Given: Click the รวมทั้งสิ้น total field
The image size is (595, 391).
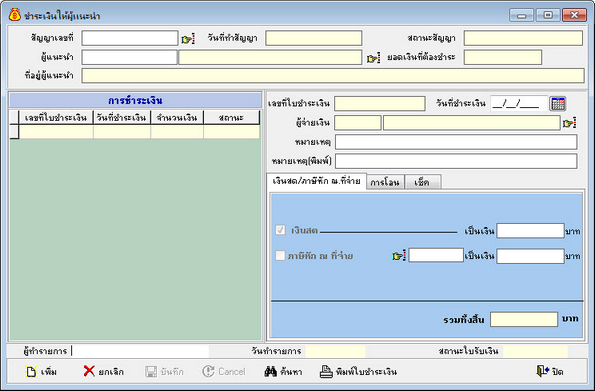Looking at the screenshot, I should 524,320.
